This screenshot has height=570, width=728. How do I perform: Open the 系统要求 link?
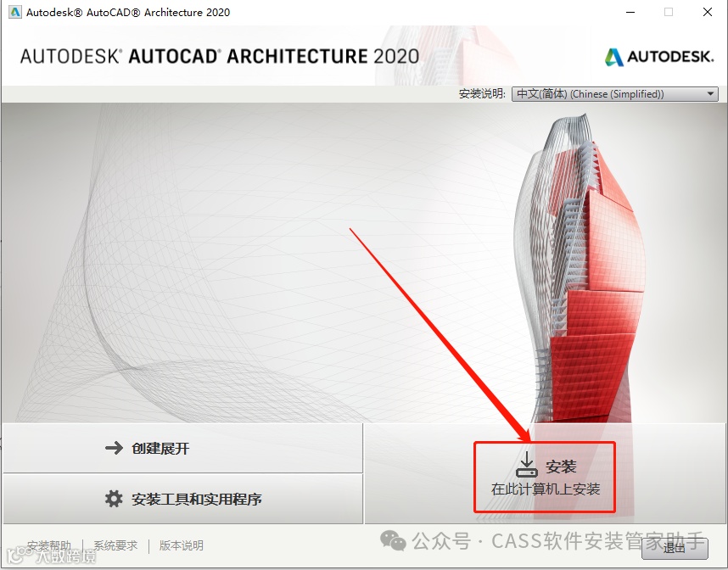click(115, 545)
